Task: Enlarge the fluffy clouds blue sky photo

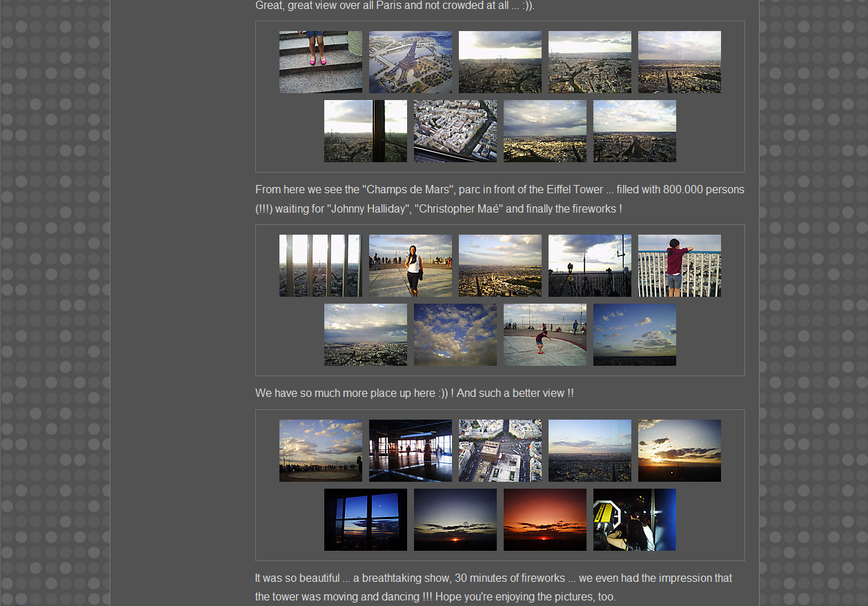Action: 455,335
